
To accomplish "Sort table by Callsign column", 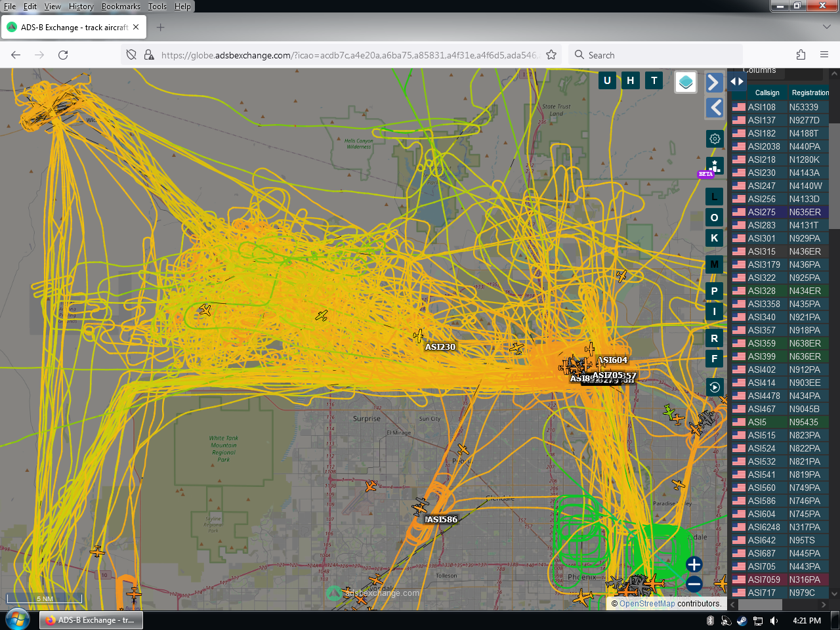I will (x=767, y=93).
